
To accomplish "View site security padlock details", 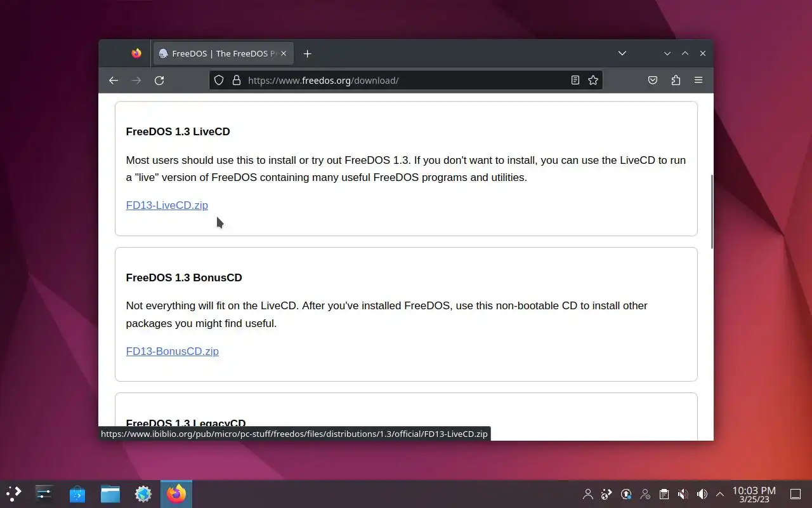I will point(237,80).
